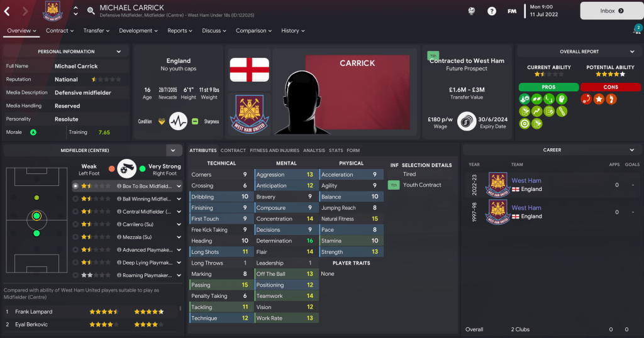Open the search magnifier icon

[x=91, y=11]
